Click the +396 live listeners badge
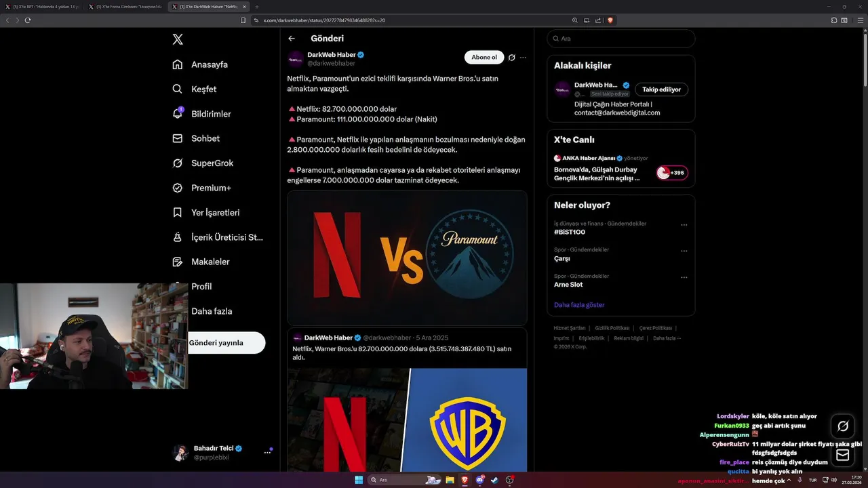868x488 pixels. [672, 173]
